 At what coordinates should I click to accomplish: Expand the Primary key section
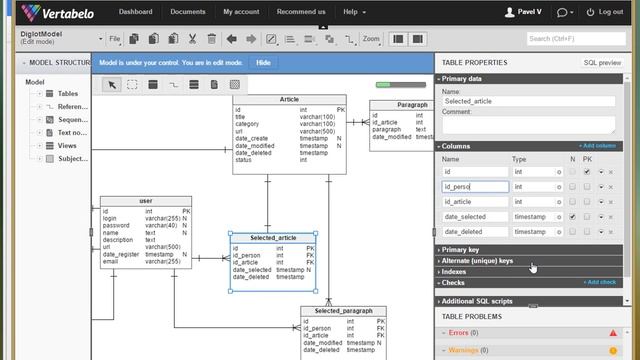[x=529, y=249]
